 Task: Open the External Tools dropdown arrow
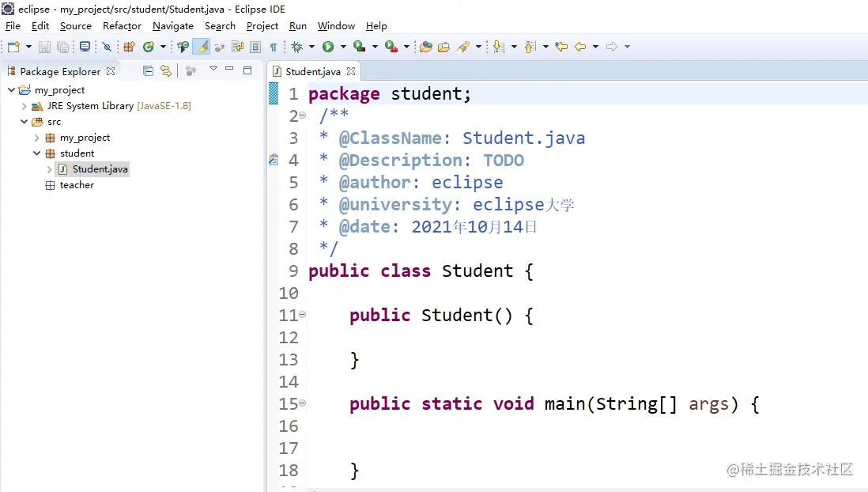(406, 47)
